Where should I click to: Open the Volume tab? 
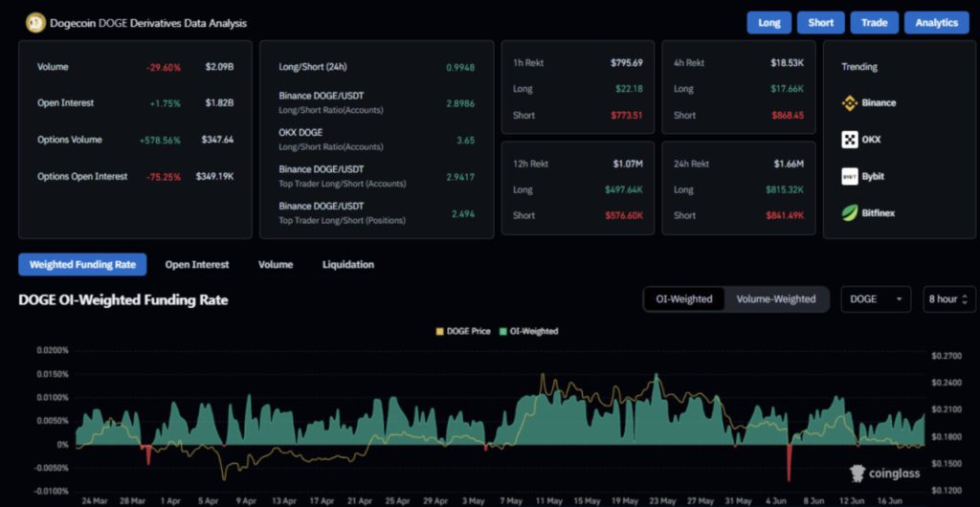tap(276, 265)
